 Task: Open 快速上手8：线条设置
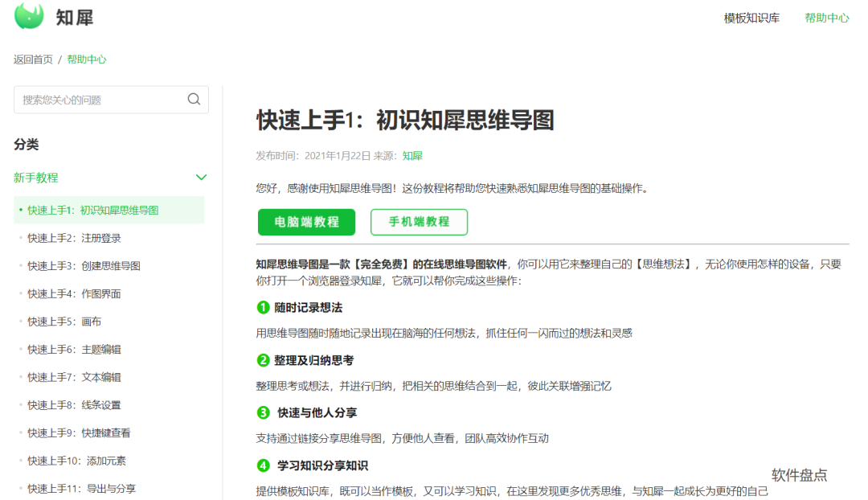tap(74, 405)
